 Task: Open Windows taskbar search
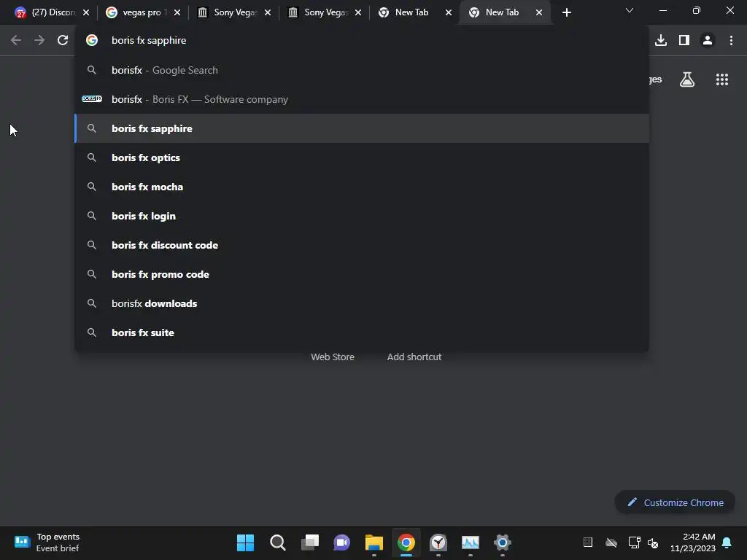[278, 542]
